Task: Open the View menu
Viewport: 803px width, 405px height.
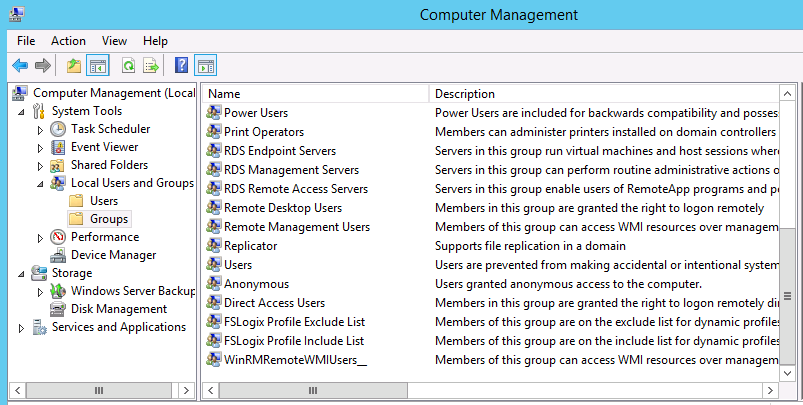Action: click(x=114, y=41)
